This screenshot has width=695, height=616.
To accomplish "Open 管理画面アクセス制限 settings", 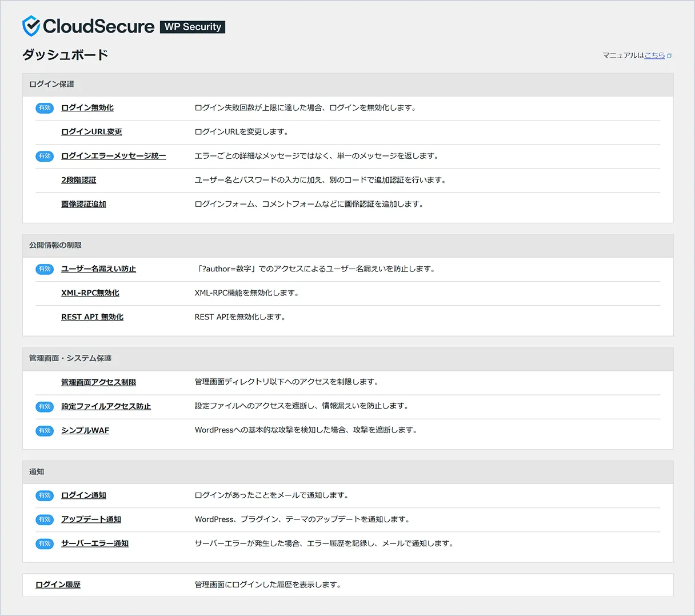I will click(x=99, y=382).
